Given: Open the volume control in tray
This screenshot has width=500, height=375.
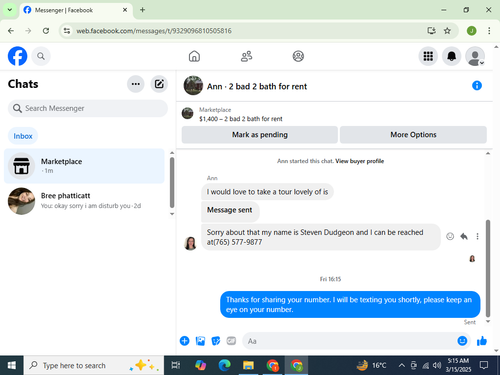Looking at the screenshot, I should (x=437, y=365).
